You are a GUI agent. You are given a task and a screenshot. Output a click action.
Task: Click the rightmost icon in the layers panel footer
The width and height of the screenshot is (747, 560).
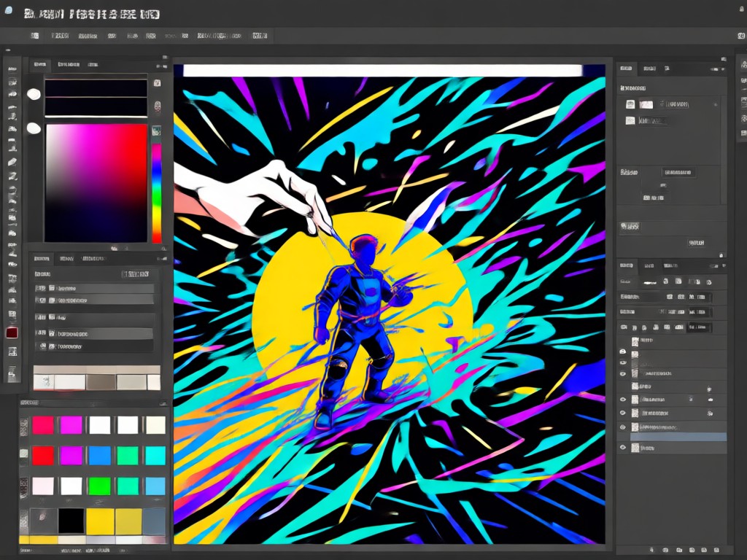click(716, 550)
